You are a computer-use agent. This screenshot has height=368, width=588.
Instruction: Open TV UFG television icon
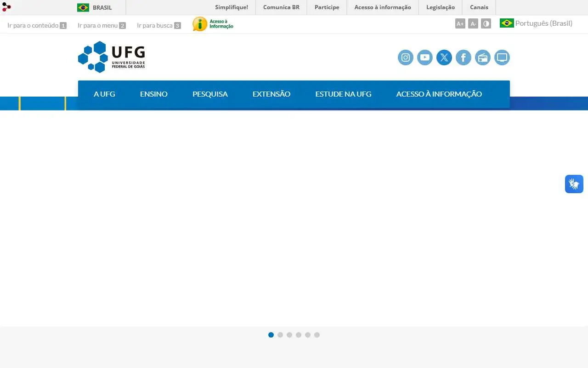click(x=502, y=57)
